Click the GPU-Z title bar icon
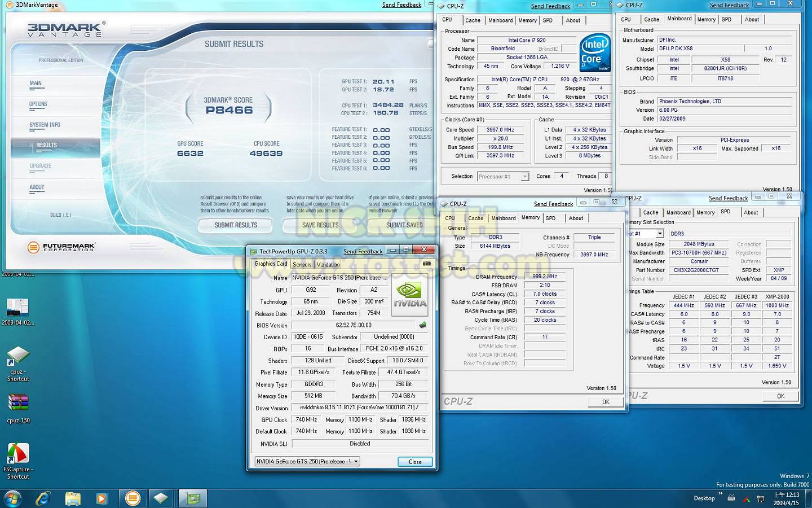The width and height of the screenshot is (812, 508). (254, 251)
